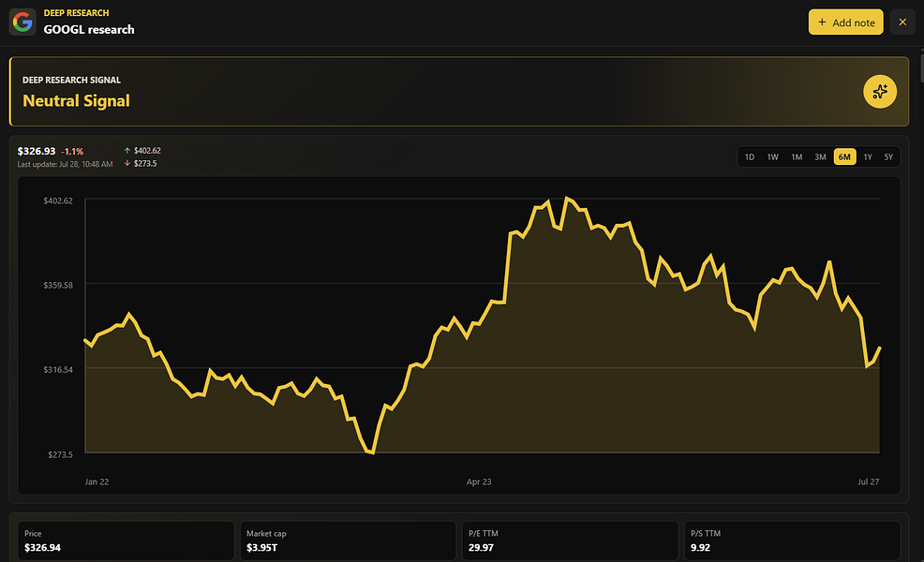The image size is (924, 562).
Task: Click the Price card showing $326.94
Action: 126,540
